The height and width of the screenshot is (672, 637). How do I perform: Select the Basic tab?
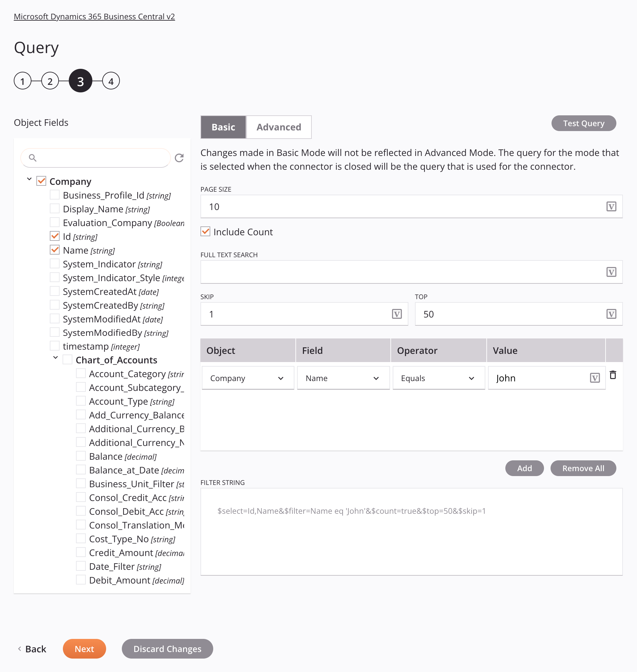[x=223, y=126]
